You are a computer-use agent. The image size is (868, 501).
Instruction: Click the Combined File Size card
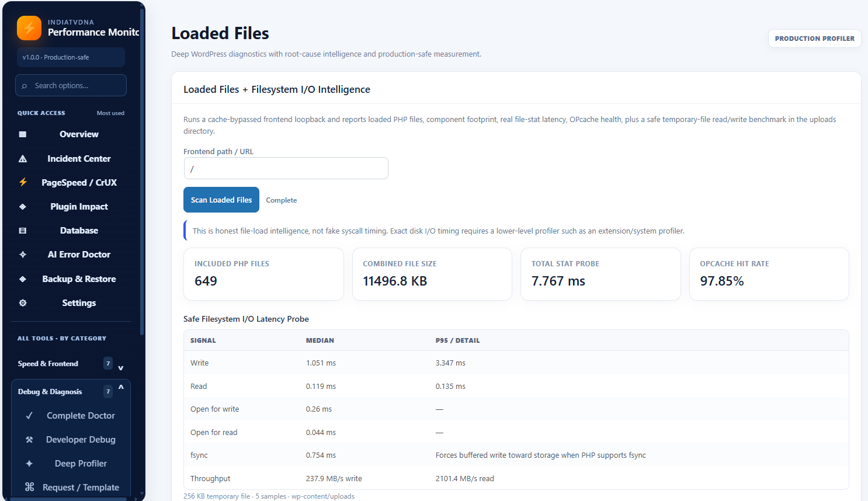[x=432, y=274]
